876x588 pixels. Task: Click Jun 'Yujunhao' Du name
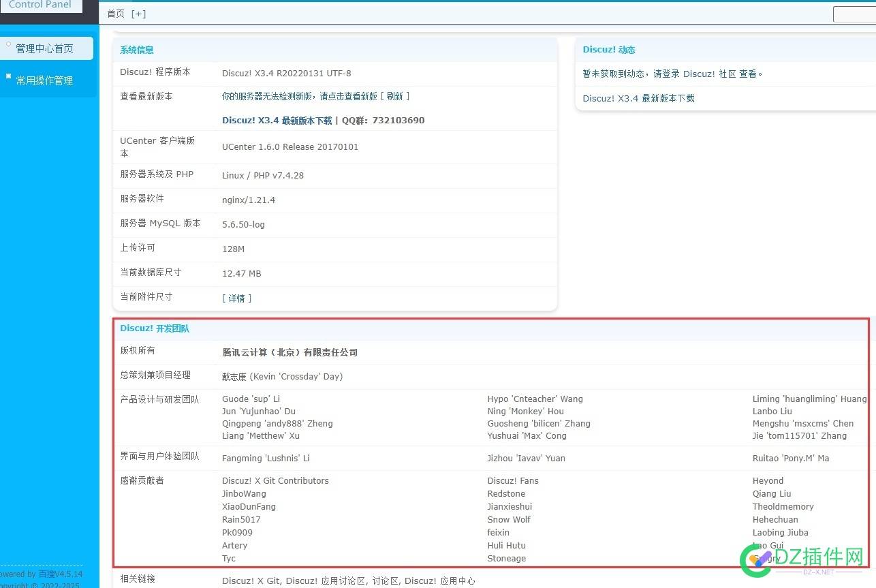(259, 412)
